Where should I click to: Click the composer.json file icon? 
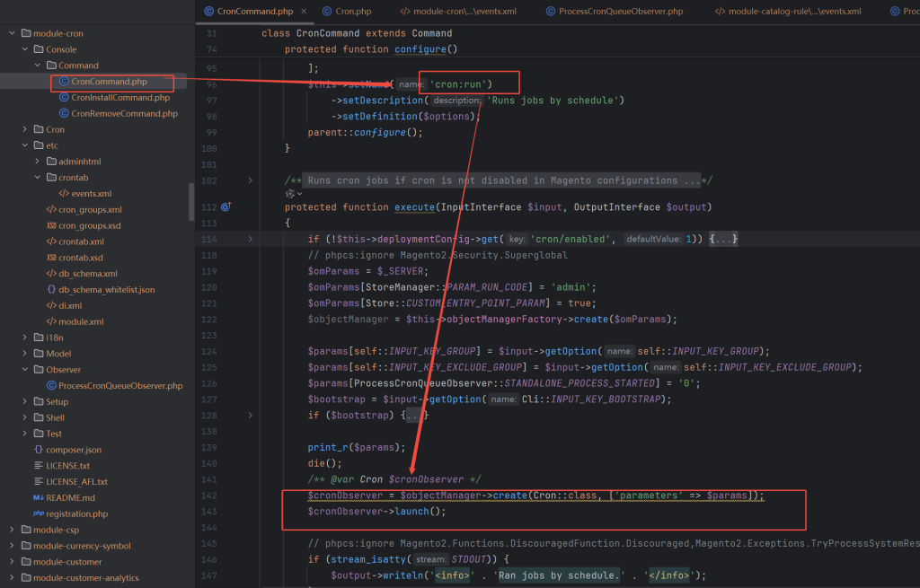pyautogui.click(x=39, y=450)
